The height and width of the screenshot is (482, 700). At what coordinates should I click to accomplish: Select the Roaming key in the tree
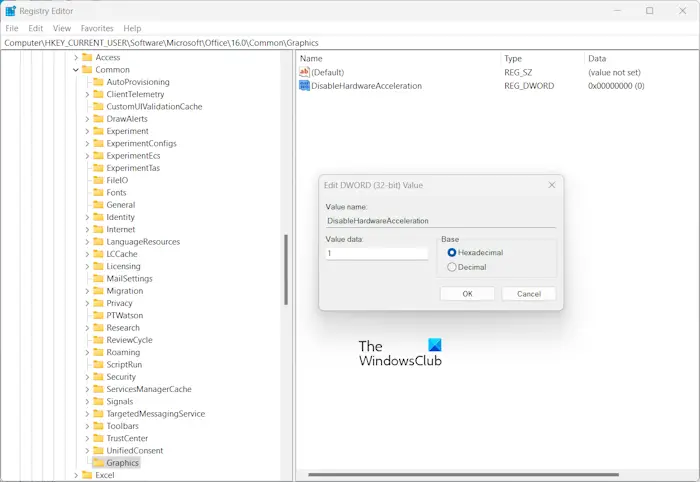123,352
